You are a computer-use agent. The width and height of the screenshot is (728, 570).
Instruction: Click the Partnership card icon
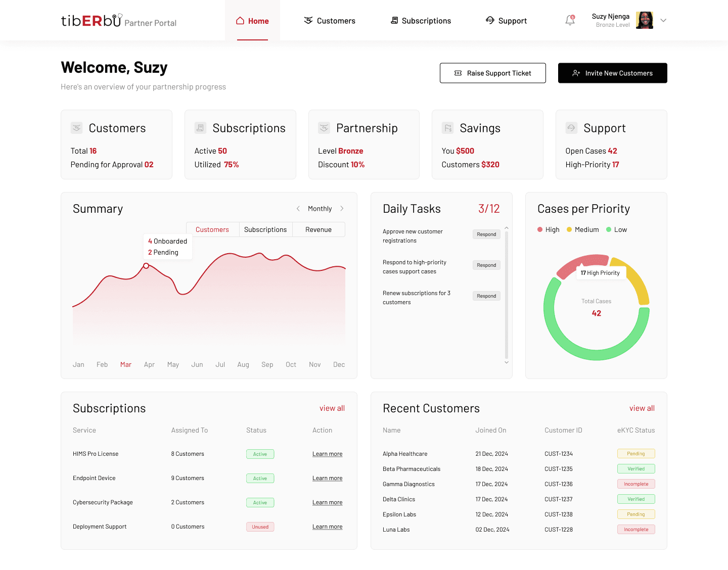[x=324, y=128]
